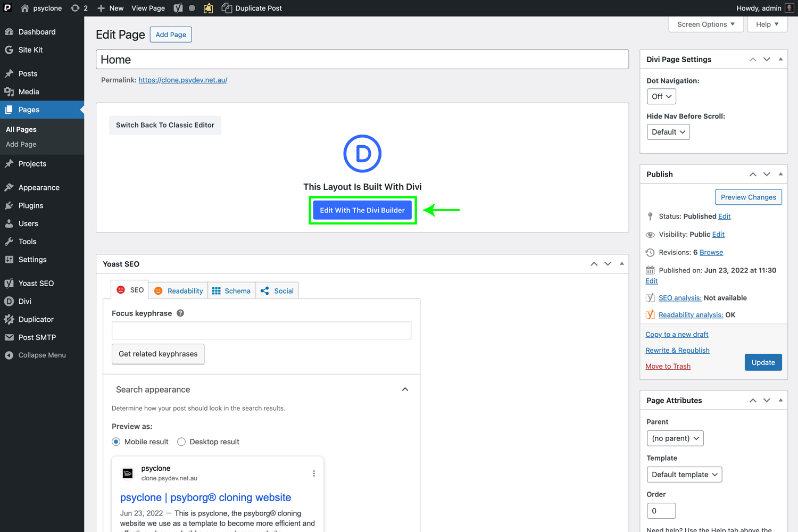Open the Template dropdown in Page Attributes
Image resolution: width=798 pixels, height=532 pixels.
pos(684,475)
